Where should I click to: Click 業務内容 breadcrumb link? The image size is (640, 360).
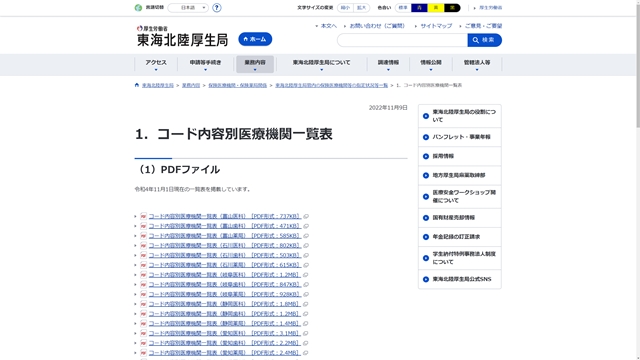pos(191,85)
